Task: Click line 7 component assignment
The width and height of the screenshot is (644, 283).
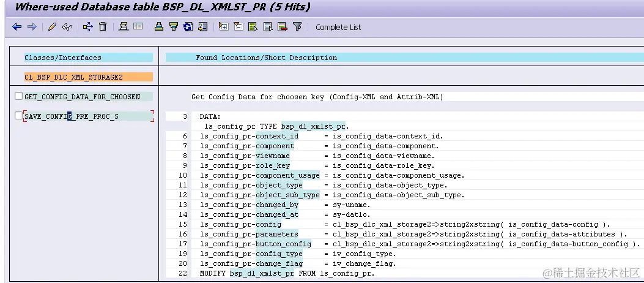Action: 319,146
